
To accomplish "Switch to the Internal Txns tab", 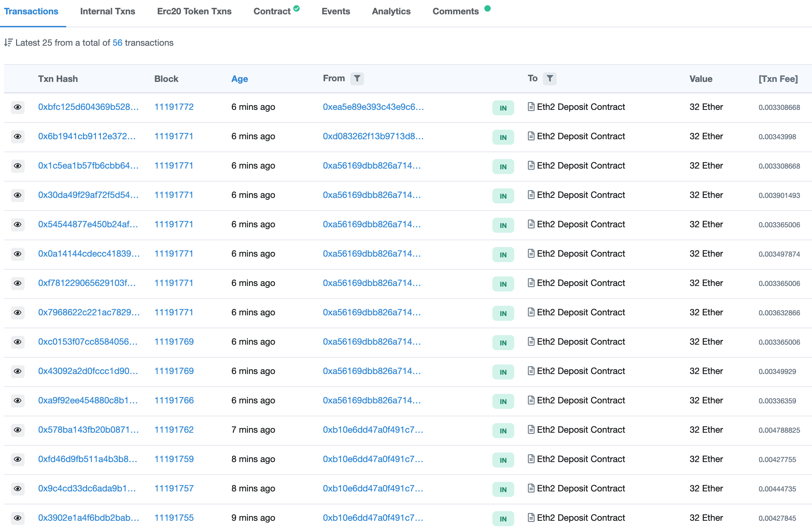I will 108,12.
